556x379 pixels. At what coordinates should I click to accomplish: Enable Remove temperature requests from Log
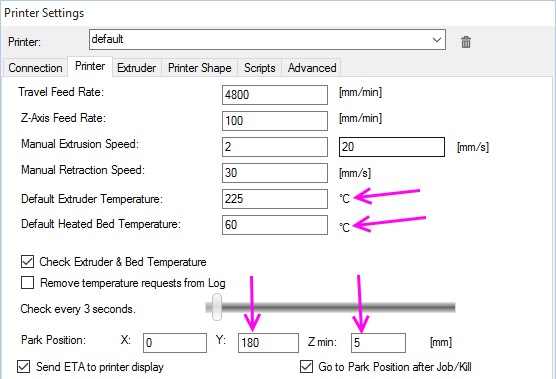coord(27,283)
